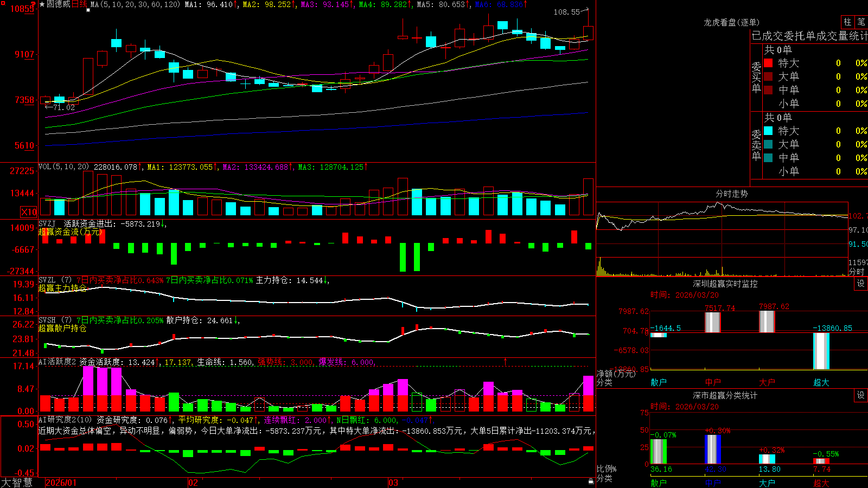Click the 超大 bar with value -13860.85
Viewport: 868px width, 488px height.
point(821,351)
